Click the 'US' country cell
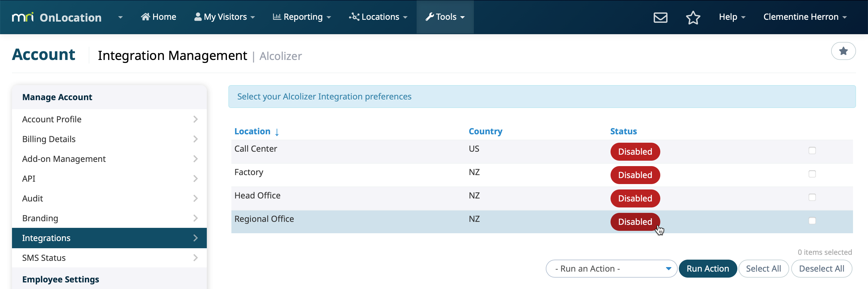This screenshot has width=868, height=289. pyautogui.click(x=474, y=149)
